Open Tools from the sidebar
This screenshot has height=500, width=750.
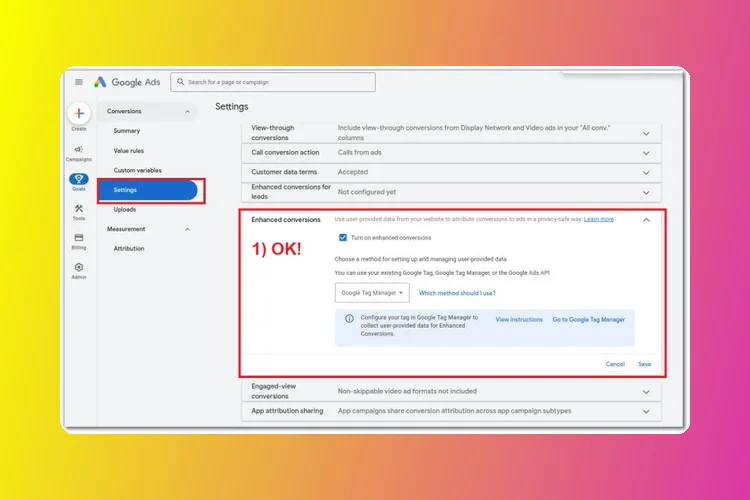pos(79,212)
